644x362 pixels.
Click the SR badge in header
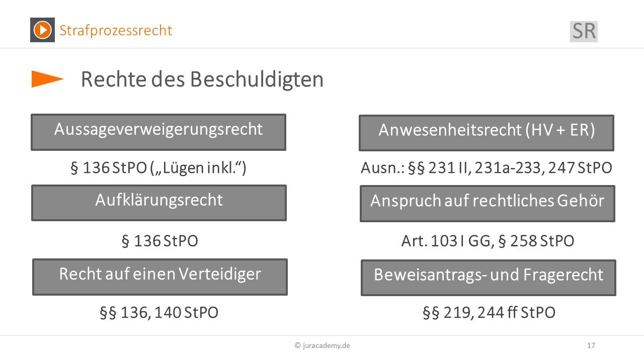pyautogui.click(x=584, y=31)
